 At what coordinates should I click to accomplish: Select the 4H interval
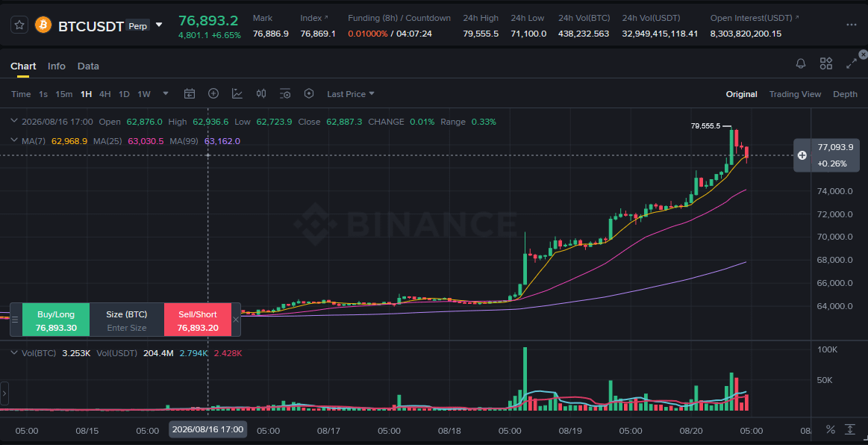click(104, 94)
